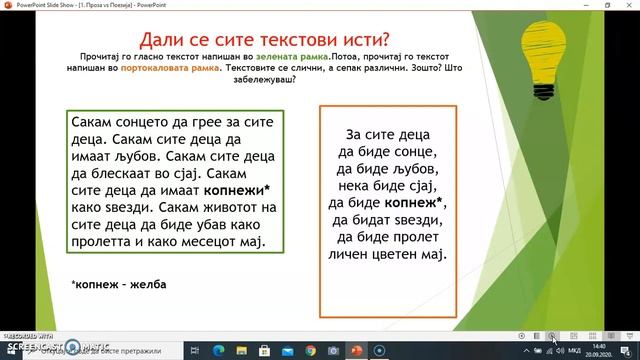Screen dimensions: 640x360
Task: Advance to next slide using status bar arrow
Action: (552, 336)
